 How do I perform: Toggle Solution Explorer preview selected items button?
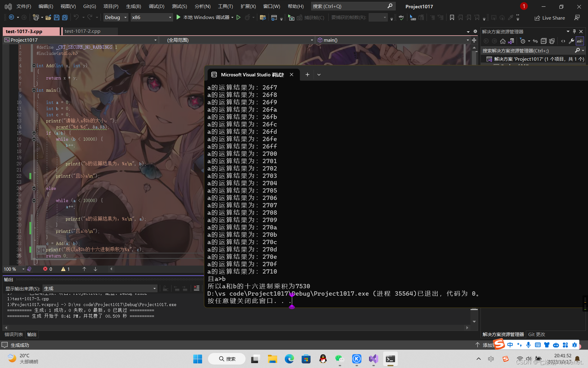click(x=580, y=41)
